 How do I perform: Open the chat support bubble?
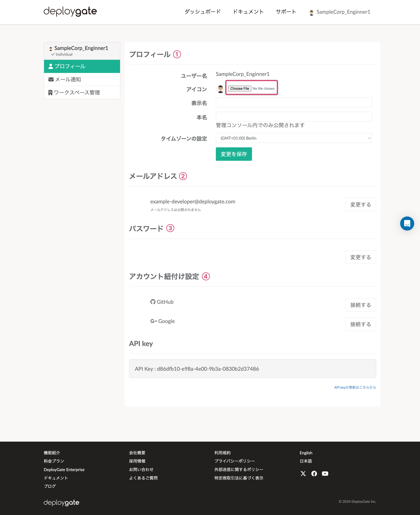click(407, 223)
